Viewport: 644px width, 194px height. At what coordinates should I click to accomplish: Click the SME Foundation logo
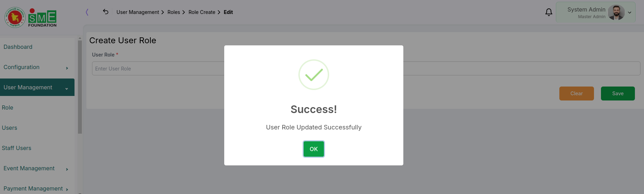[x=42, y=18]
